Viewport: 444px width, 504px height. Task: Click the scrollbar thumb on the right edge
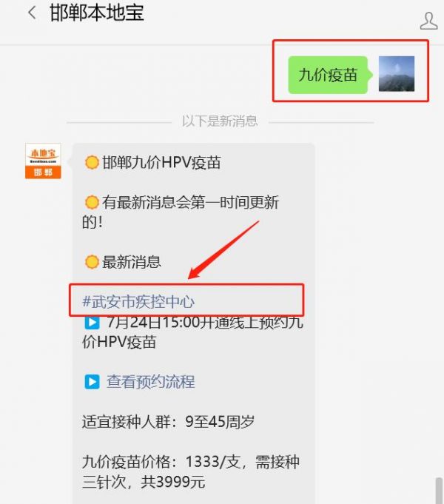439,491
